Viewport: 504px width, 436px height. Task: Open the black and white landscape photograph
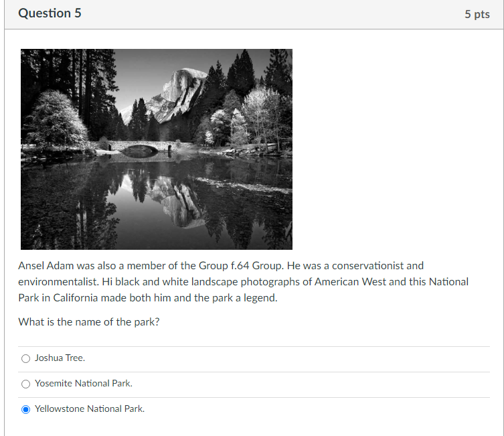pos(157,149)
